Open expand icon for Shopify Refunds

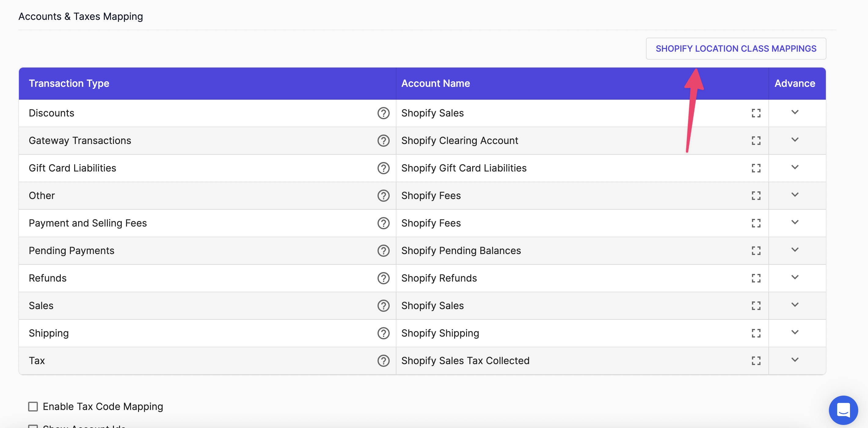[x=756, y=278]
